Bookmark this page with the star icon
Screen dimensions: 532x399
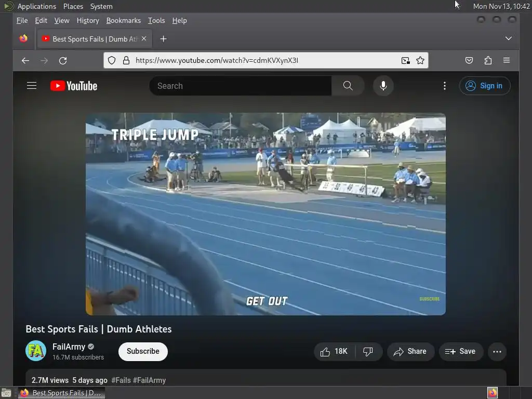point(420,60)
